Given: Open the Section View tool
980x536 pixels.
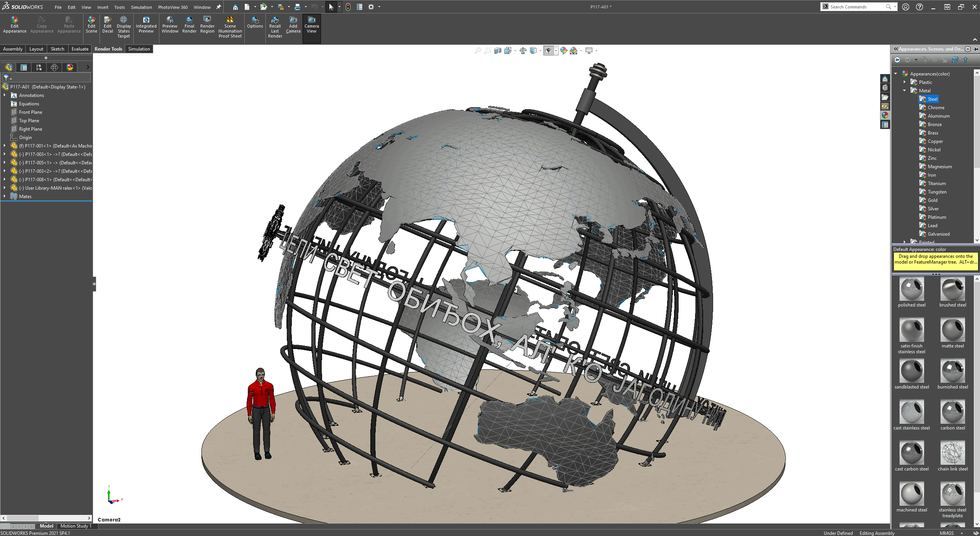Looking at the screenshot, I should click(498, 51).
